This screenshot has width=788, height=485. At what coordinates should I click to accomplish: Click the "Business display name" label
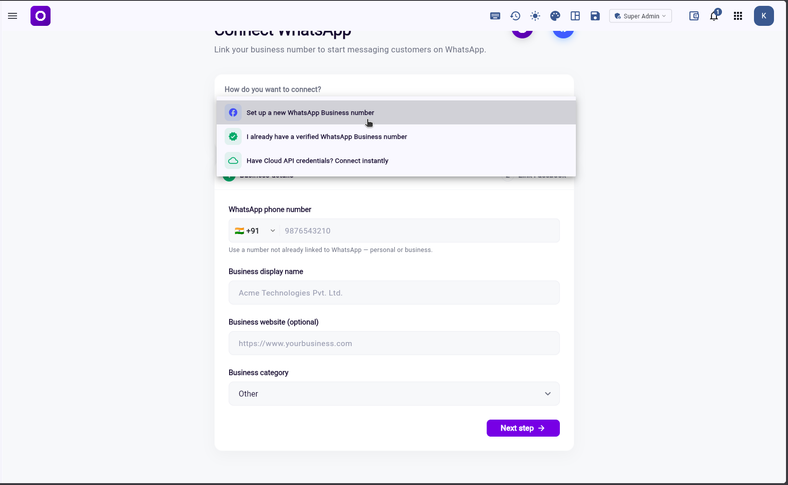[x=266, y=271]
